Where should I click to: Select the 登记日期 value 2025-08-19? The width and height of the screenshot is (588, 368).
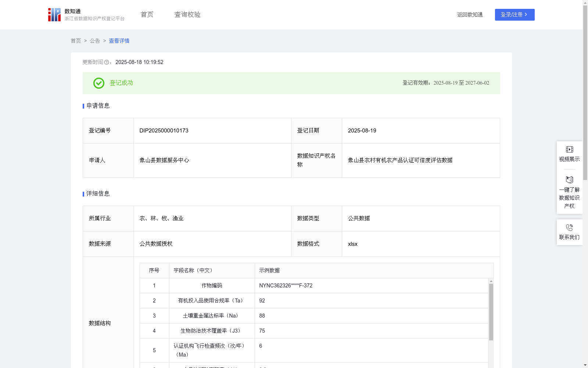(362, 131)
